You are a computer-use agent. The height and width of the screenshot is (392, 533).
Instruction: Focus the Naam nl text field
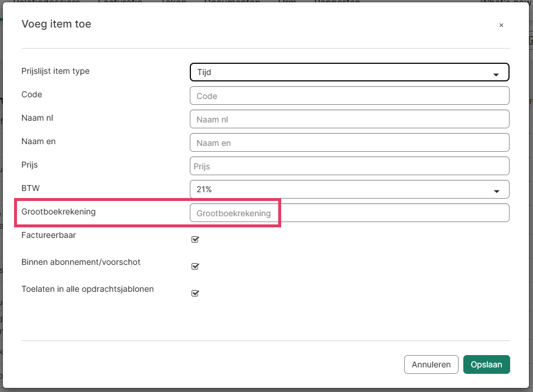click(x=349, y=119)
